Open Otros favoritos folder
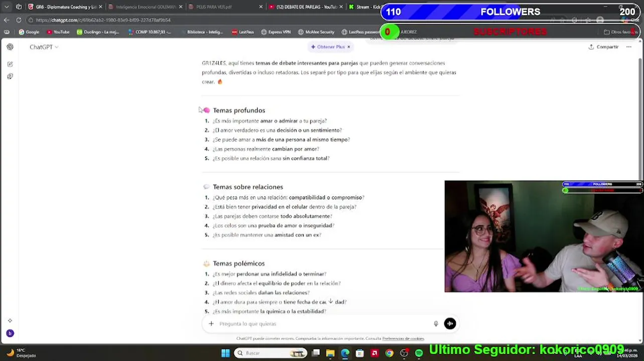Viewport: 644px width, 361px height. [620, 32]
